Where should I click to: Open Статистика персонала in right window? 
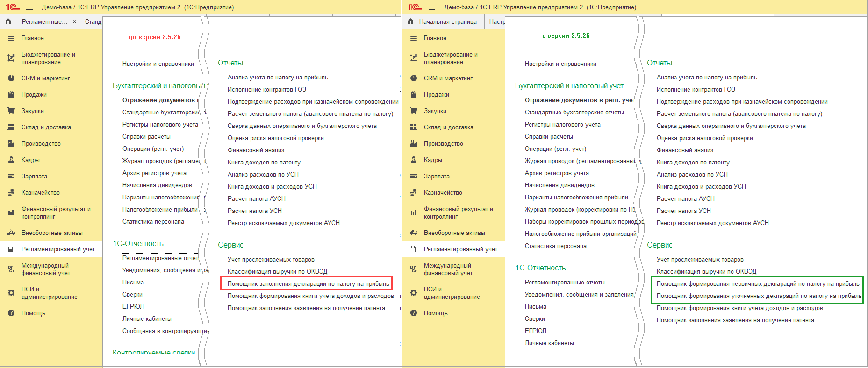pyautogui.click(x=555, y=246)
